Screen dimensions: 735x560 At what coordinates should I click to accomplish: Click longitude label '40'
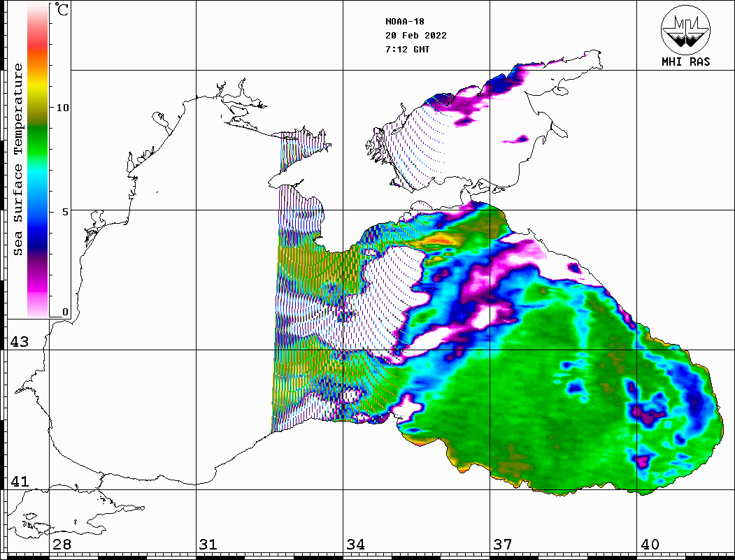tap(650, 544)
